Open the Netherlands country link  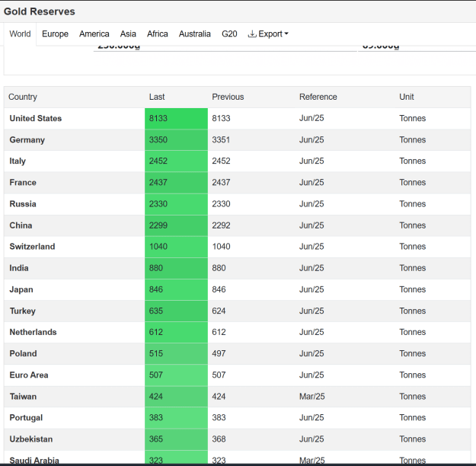tap(33, 332)
